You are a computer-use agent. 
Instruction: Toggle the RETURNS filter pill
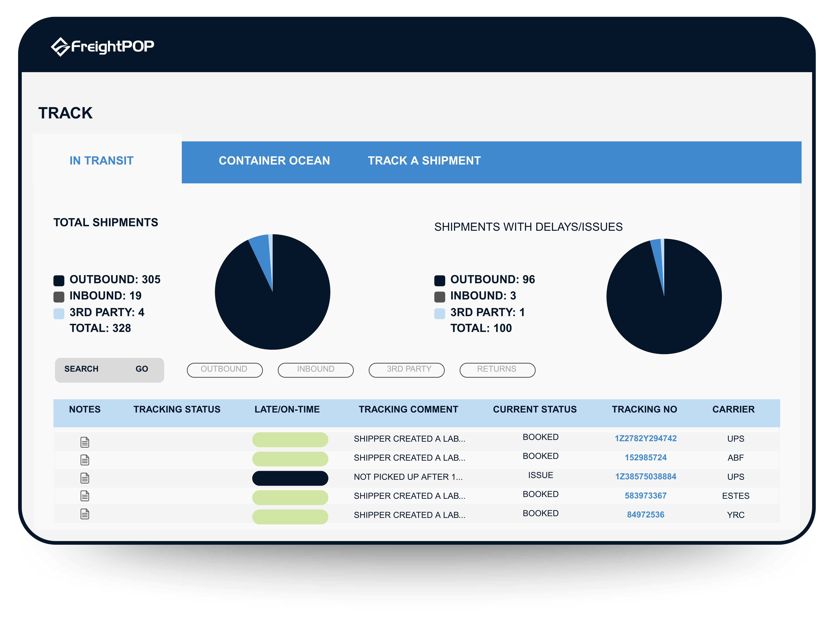tap(497, 369)
